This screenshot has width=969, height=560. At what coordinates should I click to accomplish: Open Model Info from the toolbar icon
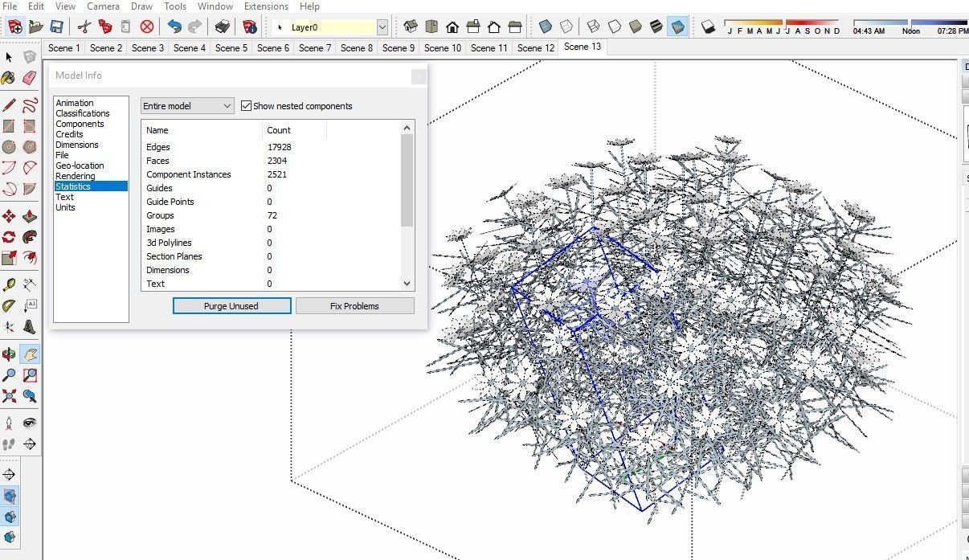tap(248, 27)
